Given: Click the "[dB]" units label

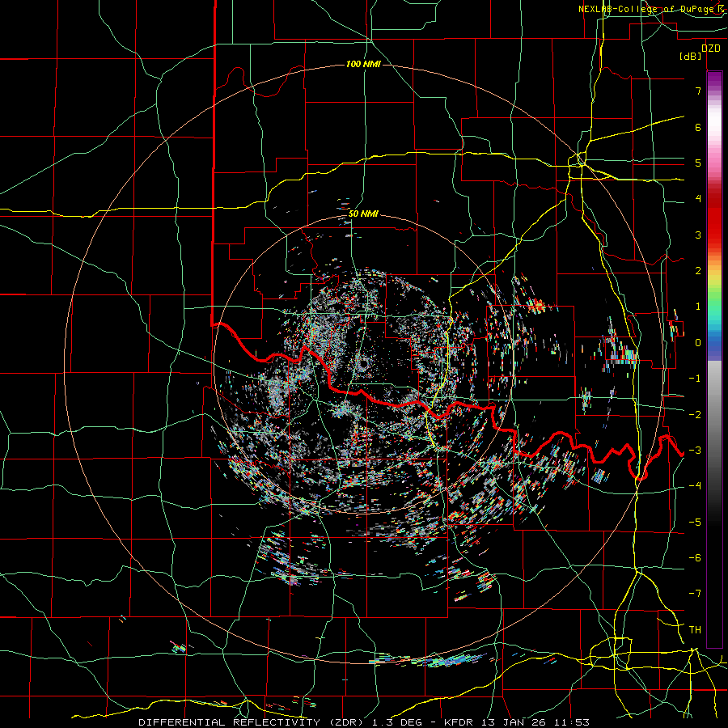Looking at the screenshot, I should click(691, 56).
